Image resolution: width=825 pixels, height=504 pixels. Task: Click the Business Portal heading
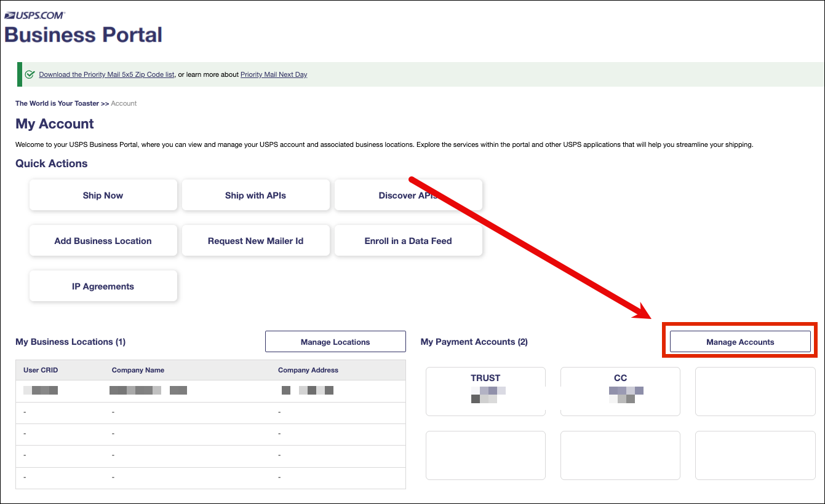[84, 34]
